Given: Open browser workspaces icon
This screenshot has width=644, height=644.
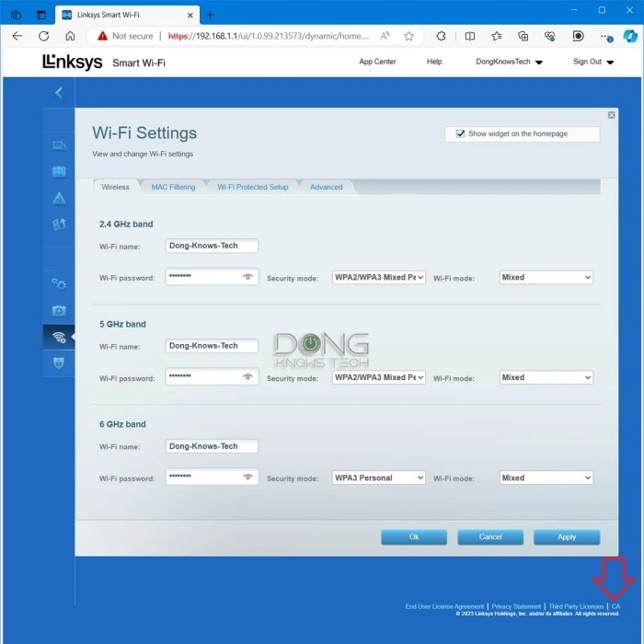Looking at the screenshot, I should pos(16,16).
